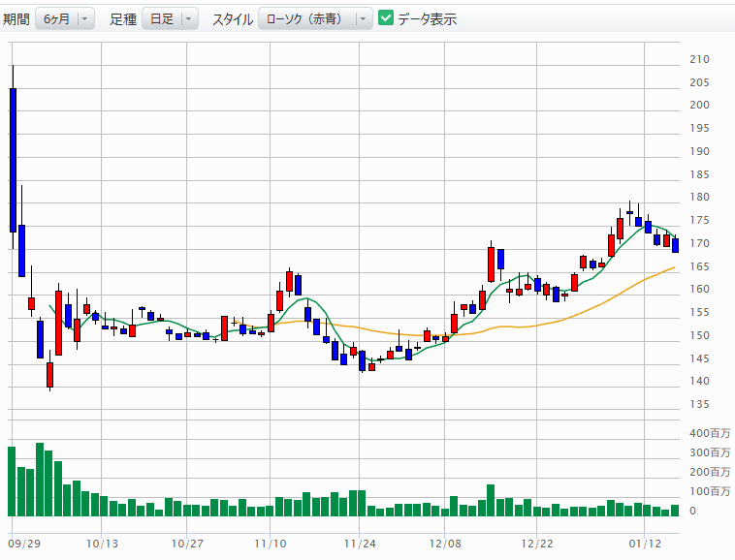This screenshot has height=560, width=735.
Task: Uncheck the データ表示 checkbox
Action: 386,18
